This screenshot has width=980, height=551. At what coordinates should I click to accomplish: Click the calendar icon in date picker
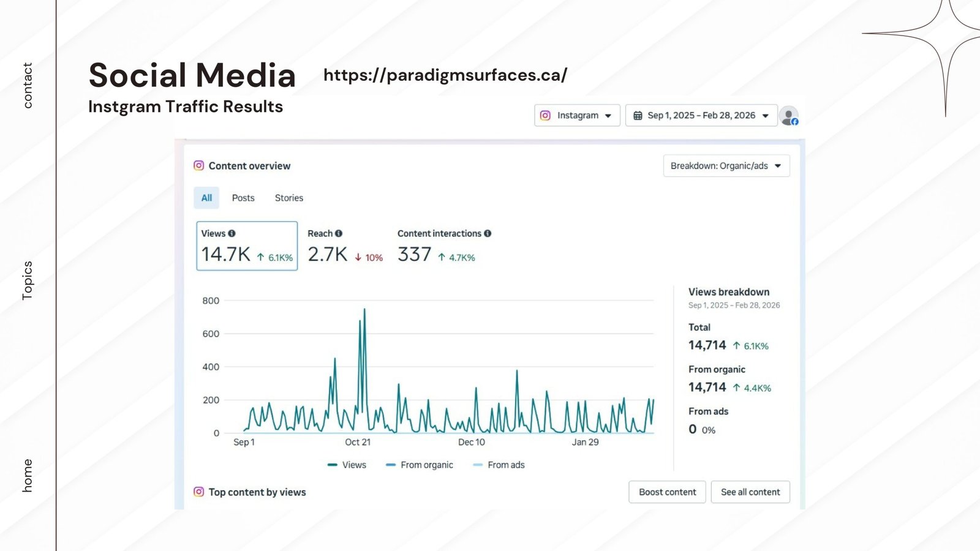point(638,115)
